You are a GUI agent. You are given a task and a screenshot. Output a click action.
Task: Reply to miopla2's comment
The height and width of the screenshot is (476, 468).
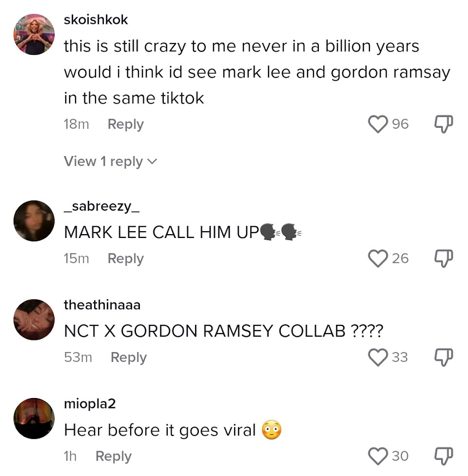pyautogui.click(x=114, y=456)
